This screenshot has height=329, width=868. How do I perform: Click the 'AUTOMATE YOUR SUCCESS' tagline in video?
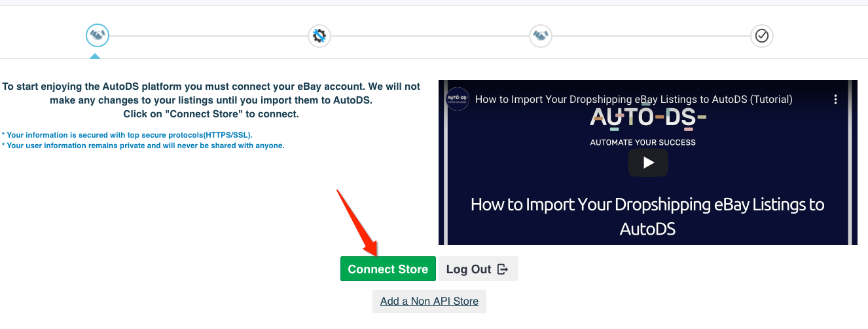643,142
